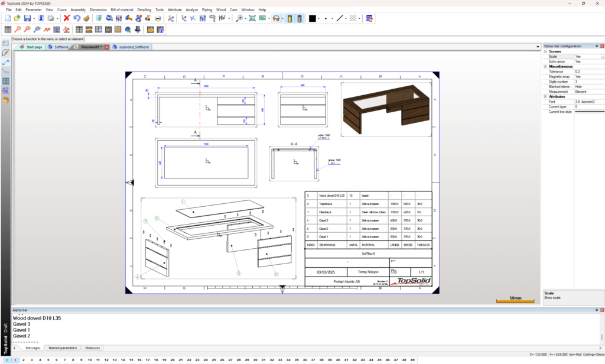605x364 pixels.
Task: Click the Print icon
Action: [51, 19]
